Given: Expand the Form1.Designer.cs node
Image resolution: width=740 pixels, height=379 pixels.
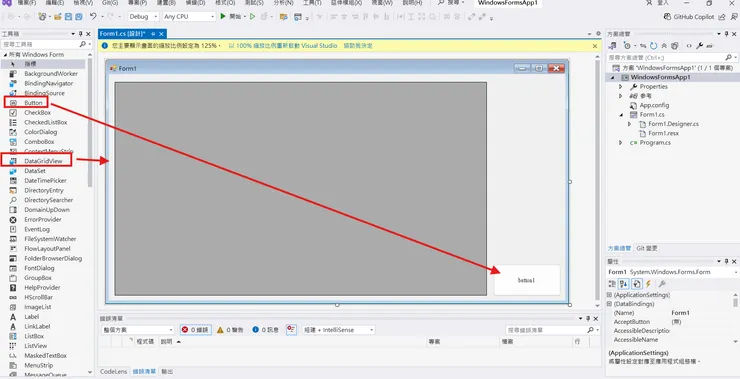Looking at the screenshot, I should pos(629,124).
